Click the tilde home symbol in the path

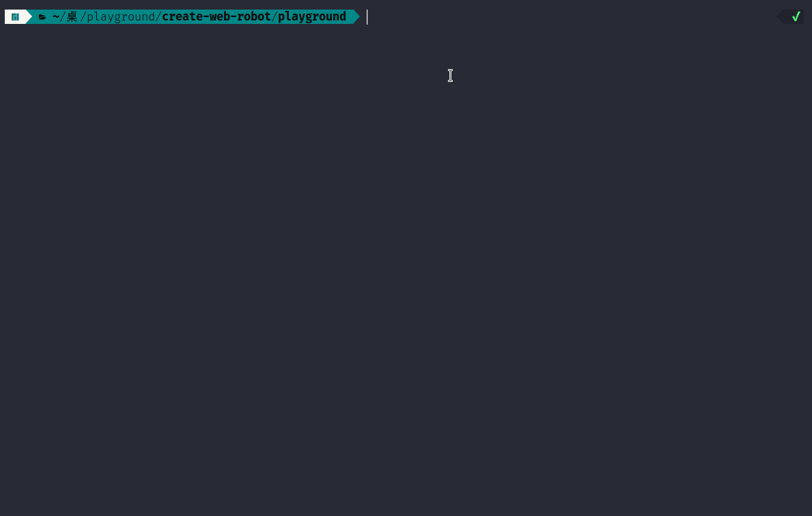tap(56, 16)
